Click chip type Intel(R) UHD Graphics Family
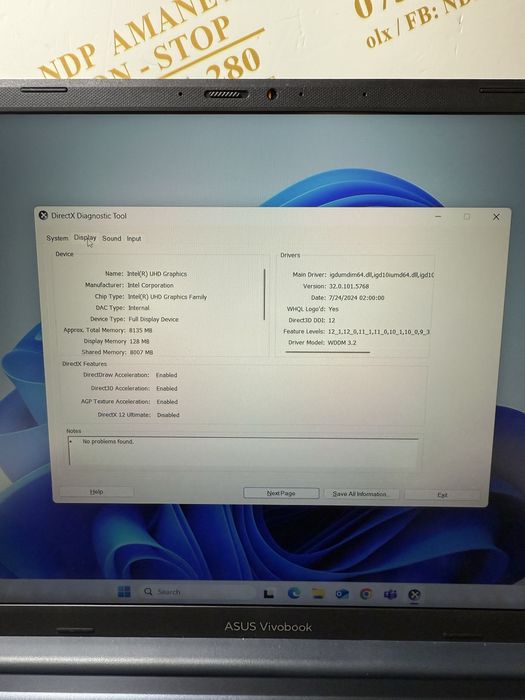The width and height of the screenshot is (525, 700). click(167, 296)
